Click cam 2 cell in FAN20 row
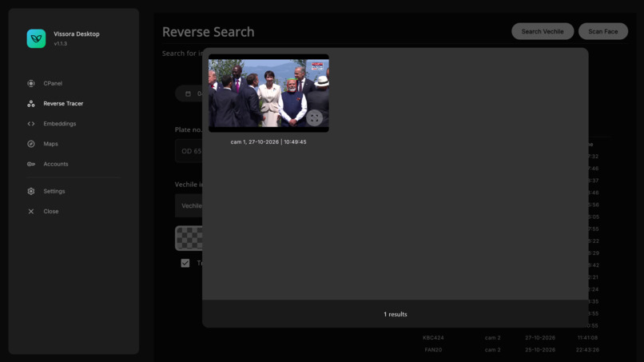 click(x=493, y=350)
